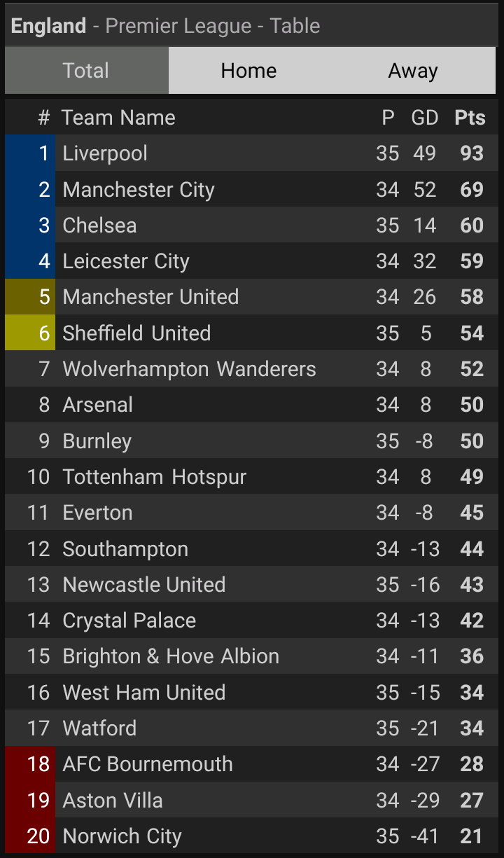Viewport: 504px width, 858px height.
Task: Click the GD column header
Action: (x=425, y=118)
